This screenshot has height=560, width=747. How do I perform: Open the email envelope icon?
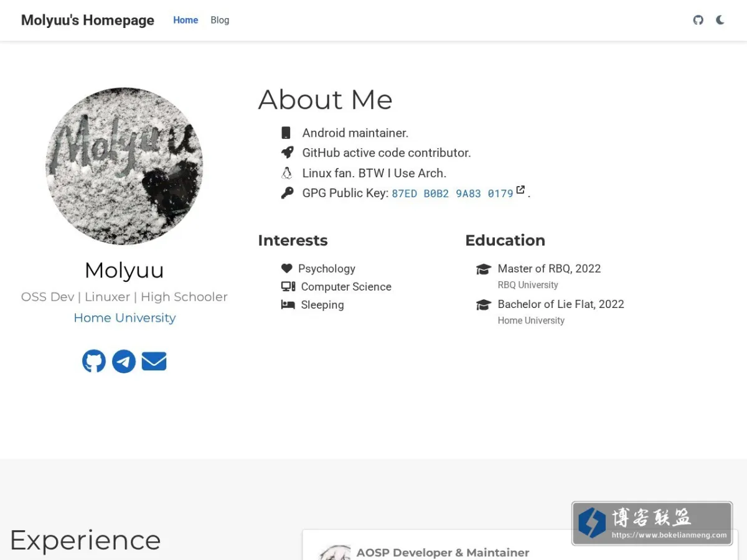point(154,361)
